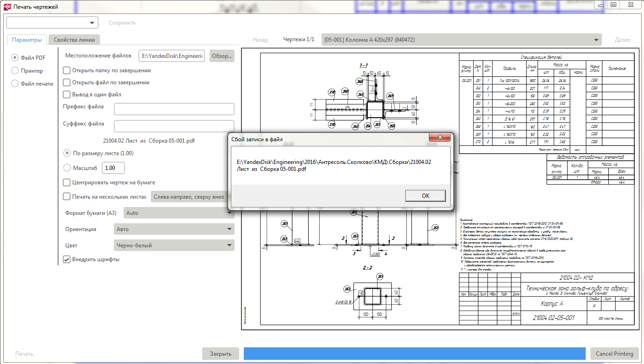Select the 'Принтер' output option

tap(15, 71)
